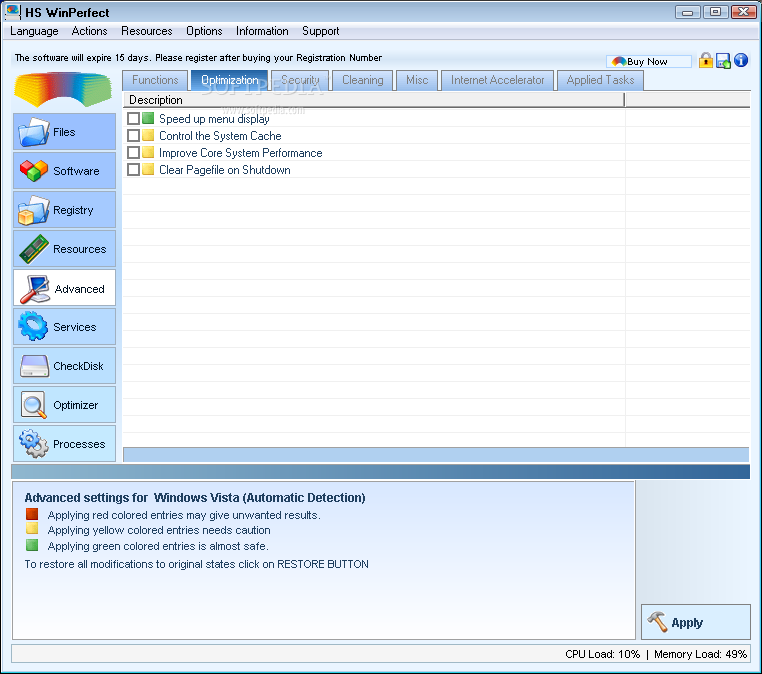The height and width of the screenshot is (674, 762).
Task: Click the Memory Load status text
Action: click(700, 654)
